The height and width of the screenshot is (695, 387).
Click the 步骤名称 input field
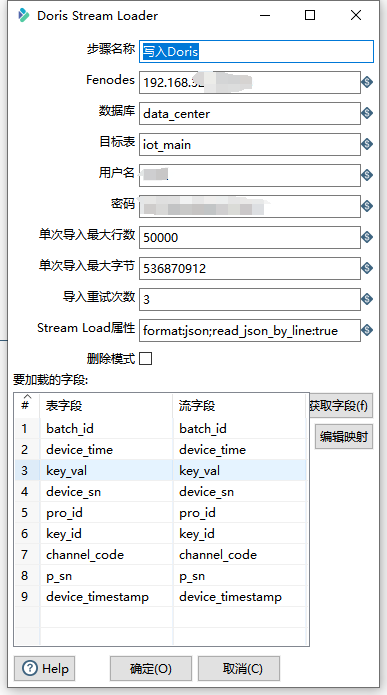coord(256,51)
